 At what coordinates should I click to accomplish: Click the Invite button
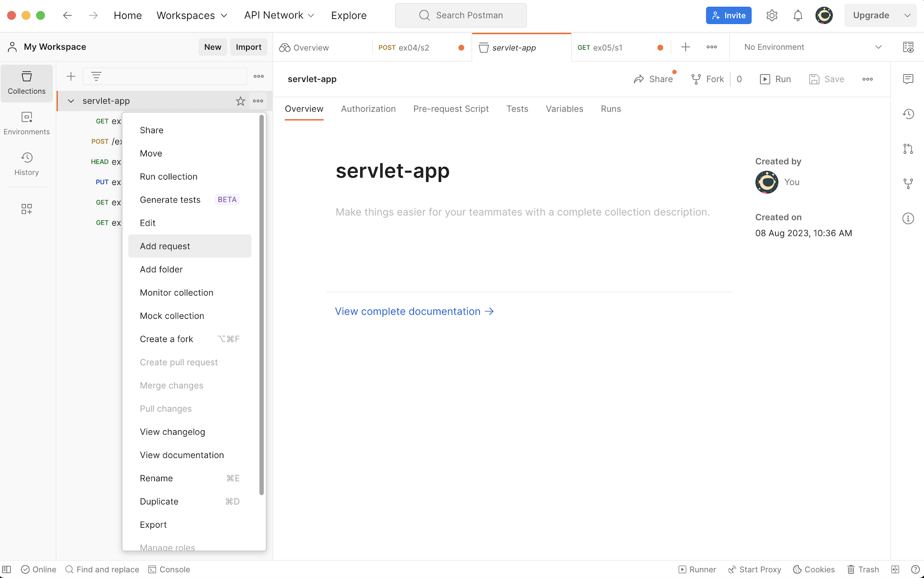[729, 16]
